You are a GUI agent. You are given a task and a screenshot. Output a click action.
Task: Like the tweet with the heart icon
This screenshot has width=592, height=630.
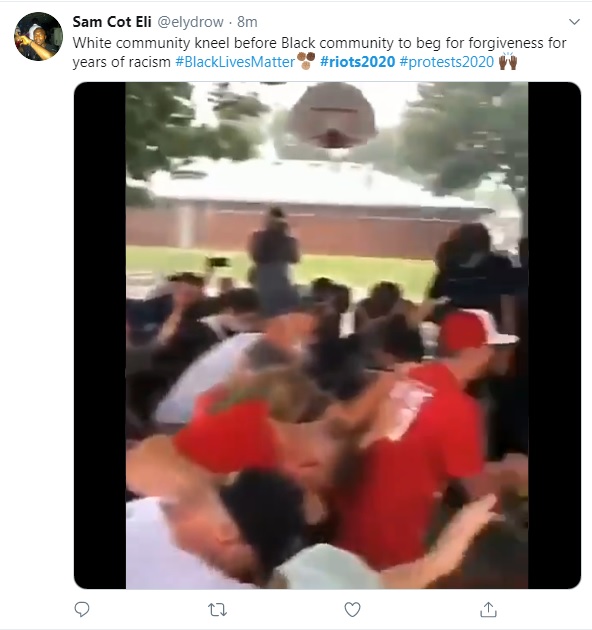coord(352,610)
